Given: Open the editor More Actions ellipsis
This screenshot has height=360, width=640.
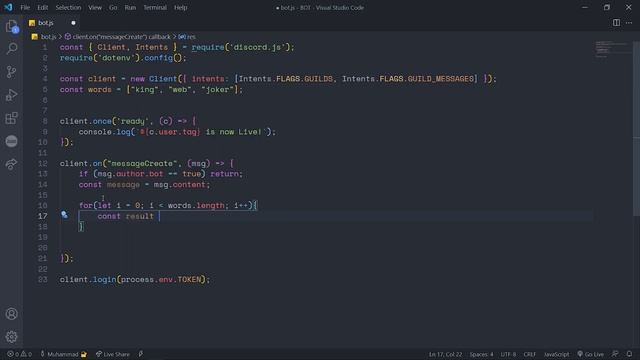Looking at the screenshot, I should pos(629,23).
